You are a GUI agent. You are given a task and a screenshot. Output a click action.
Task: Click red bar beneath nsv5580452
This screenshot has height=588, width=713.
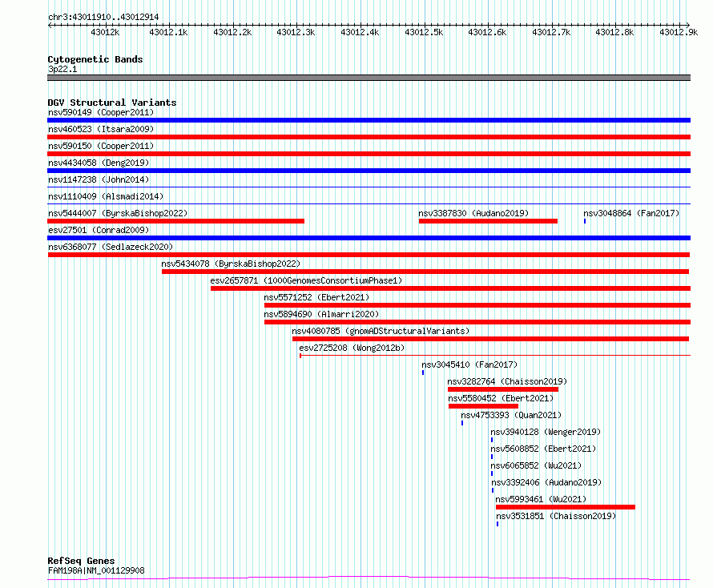point(483,406)
